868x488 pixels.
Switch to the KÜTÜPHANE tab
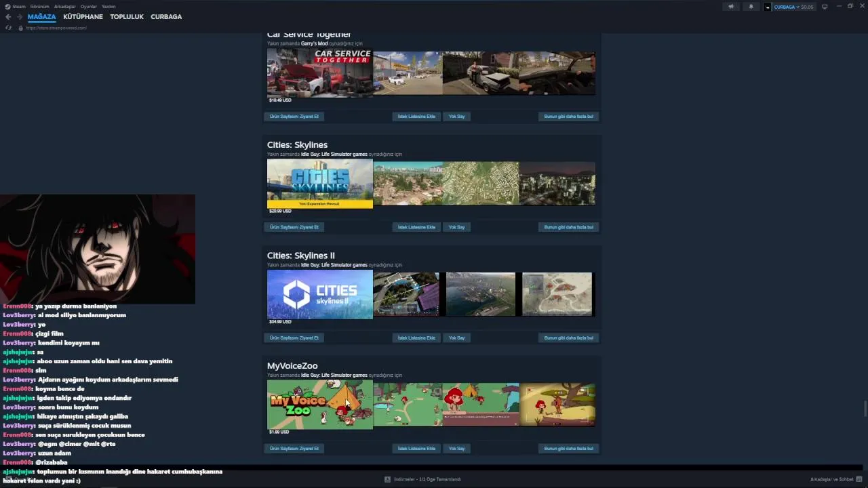pos(83,17)
